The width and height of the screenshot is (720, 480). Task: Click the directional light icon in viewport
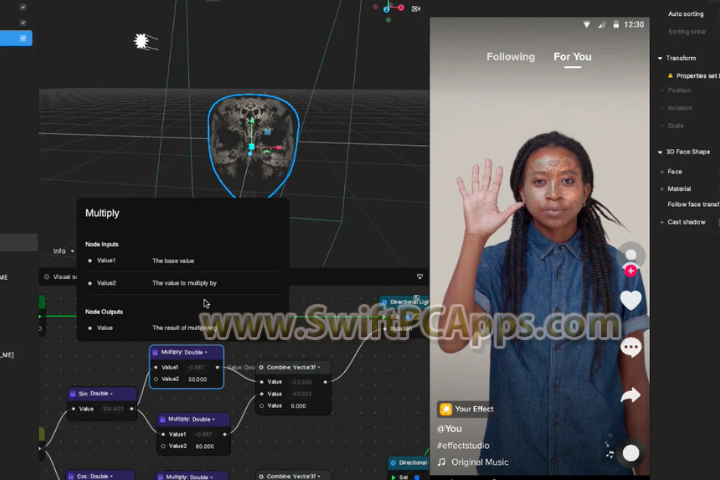point(144,42)
